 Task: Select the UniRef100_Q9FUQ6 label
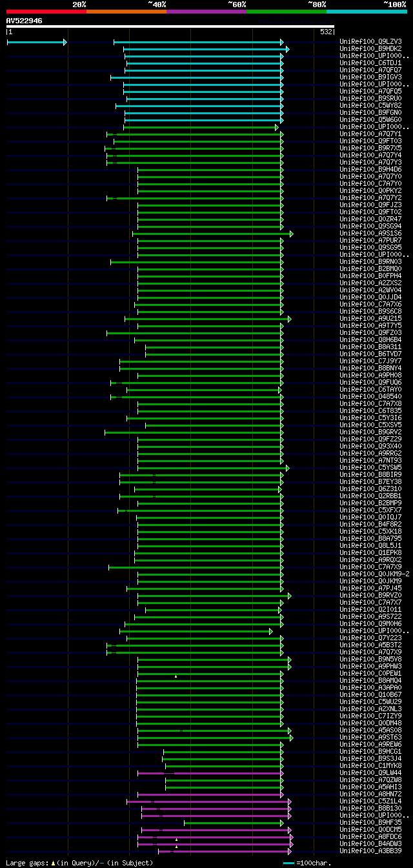(x=370, y=383)
